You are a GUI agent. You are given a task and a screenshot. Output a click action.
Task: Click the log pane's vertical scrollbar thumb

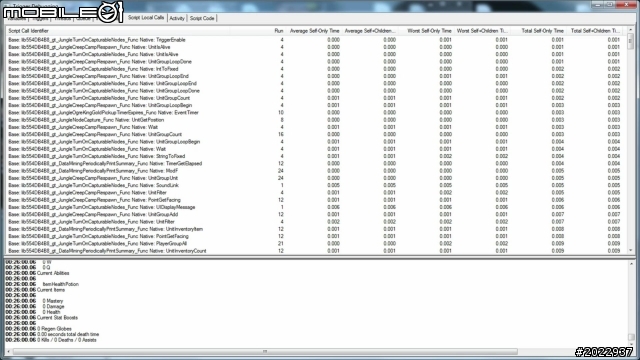(x=631, y=337)
